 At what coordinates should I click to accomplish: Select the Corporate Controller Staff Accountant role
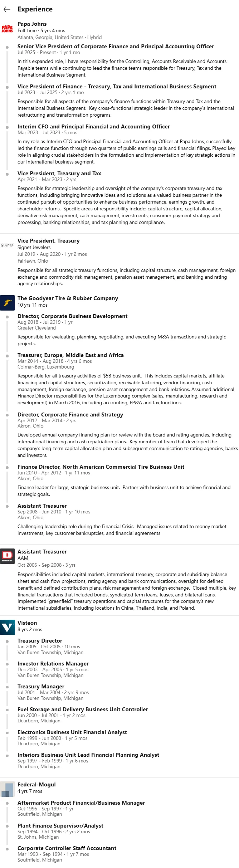tap(67, 848)
